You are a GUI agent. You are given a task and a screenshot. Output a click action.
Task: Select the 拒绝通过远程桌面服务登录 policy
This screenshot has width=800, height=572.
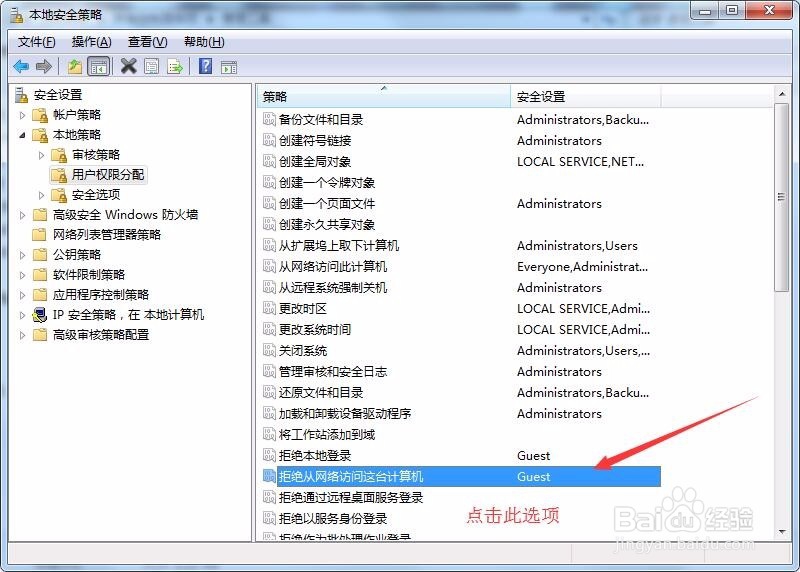pyautogui.click(x=351, y=498)
